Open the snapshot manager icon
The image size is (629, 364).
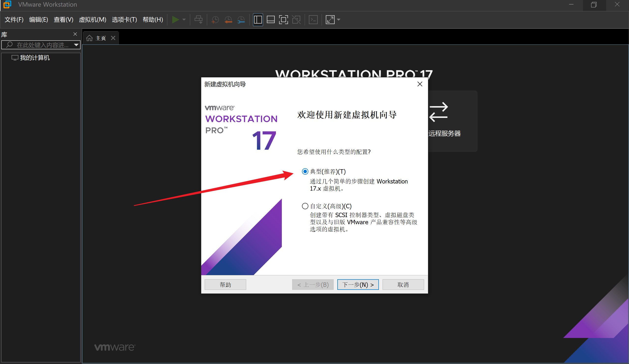point(241,20)
